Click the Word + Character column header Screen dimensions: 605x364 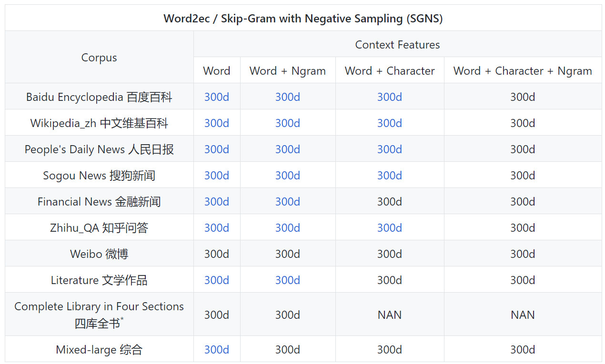pyautogui.click(x=390, y=71)
